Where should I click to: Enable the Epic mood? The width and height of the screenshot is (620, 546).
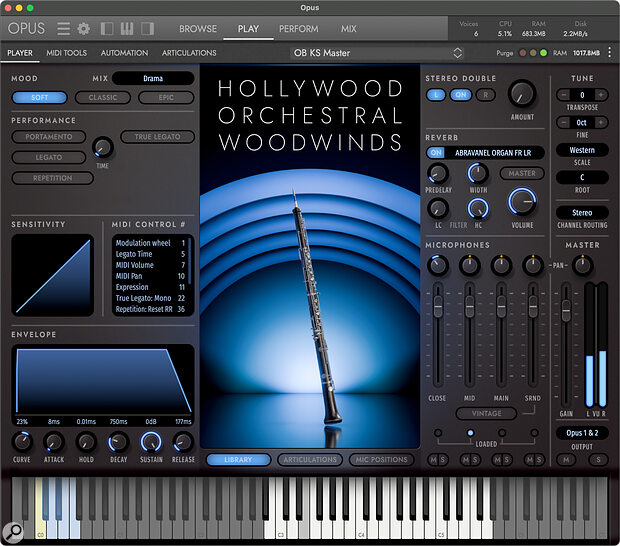(166, 97)
